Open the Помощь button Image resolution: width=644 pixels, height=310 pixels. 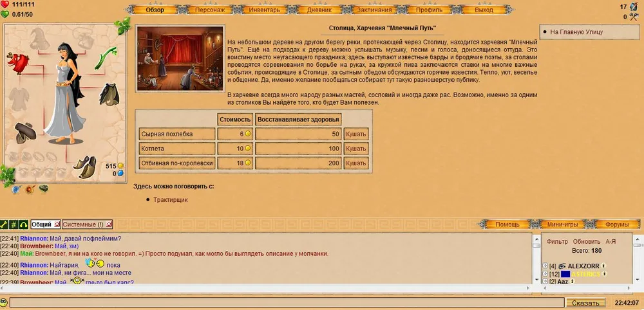click(507, 224)
